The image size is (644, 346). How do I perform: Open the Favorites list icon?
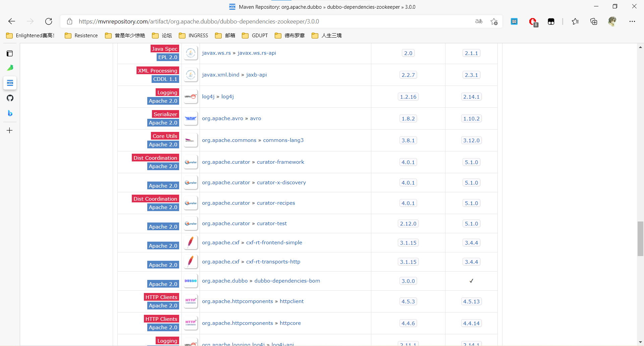point(575,21)
